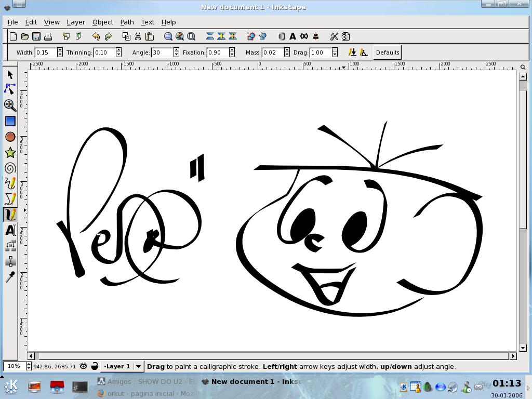This screenshot has width=532, height=399.
Task: Select the Node edit tool
Action: tap(10, 89)
